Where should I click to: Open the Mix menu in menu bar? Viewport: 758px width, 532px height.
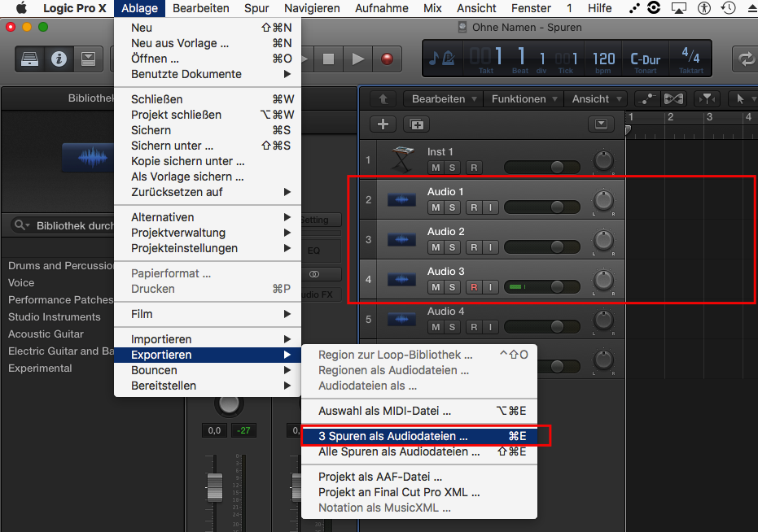tap(432, 8)
